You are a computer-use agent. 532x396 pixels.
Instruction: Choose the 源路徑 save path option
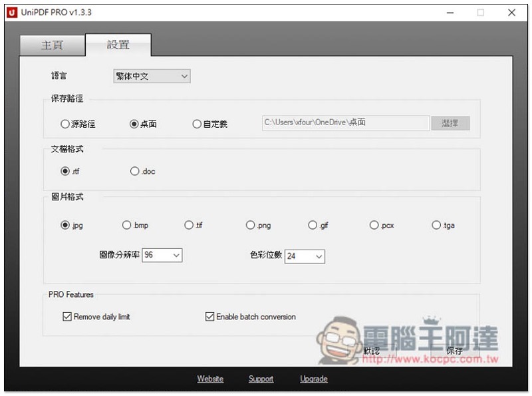click(x=78, y=124)
